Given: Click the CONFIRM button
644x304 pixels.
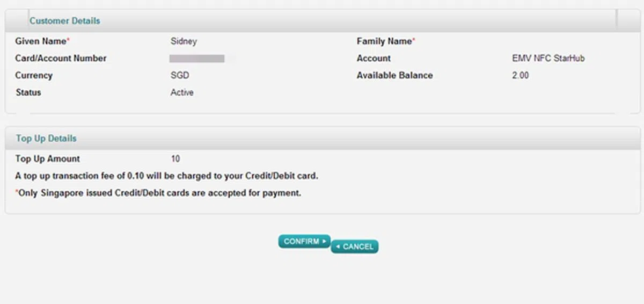Looking at the screenshot, I should click(x=304, y=242).
